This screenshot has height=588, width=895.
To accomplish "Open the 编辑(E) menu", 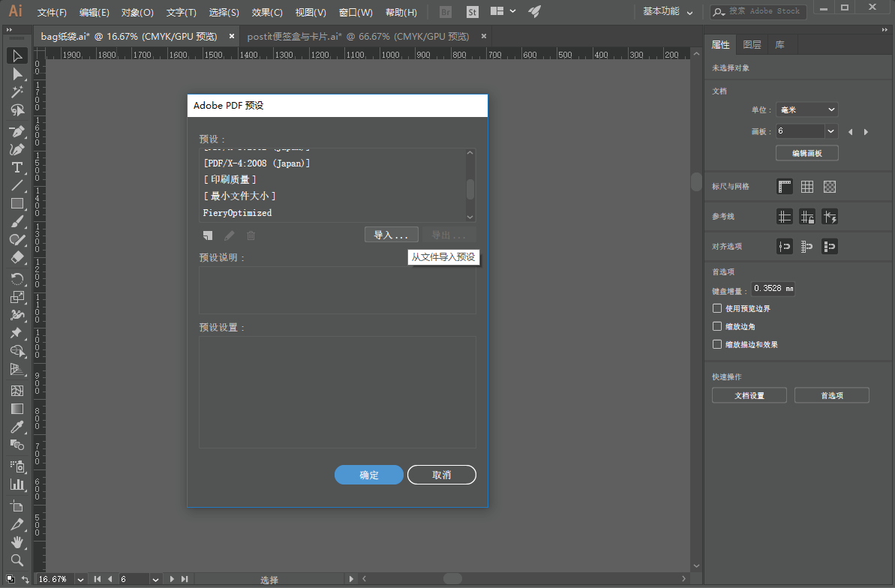I will [95, 12].
